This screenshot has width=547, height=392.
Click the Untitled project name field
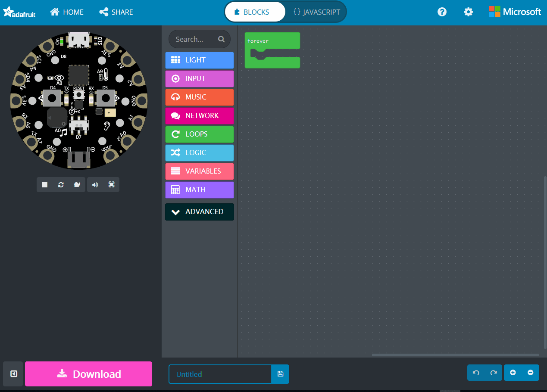coord(220,374)
